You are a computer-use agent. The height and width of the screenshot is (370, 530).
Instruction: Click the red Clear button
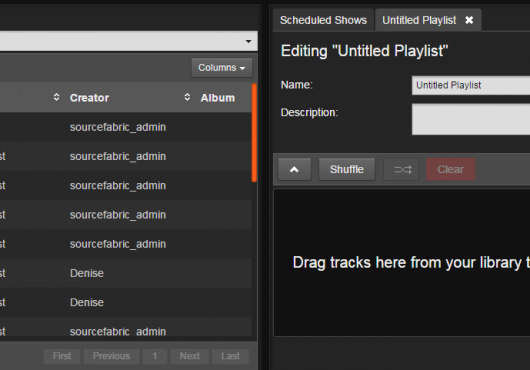coord(451,169)
